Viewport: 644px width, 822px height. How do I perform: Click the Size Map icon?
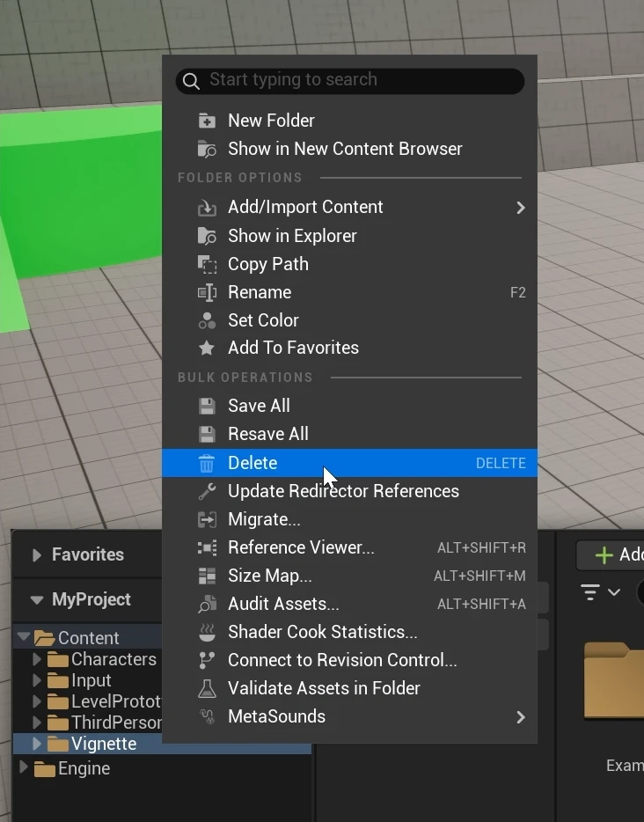click(x=207, y=576)
